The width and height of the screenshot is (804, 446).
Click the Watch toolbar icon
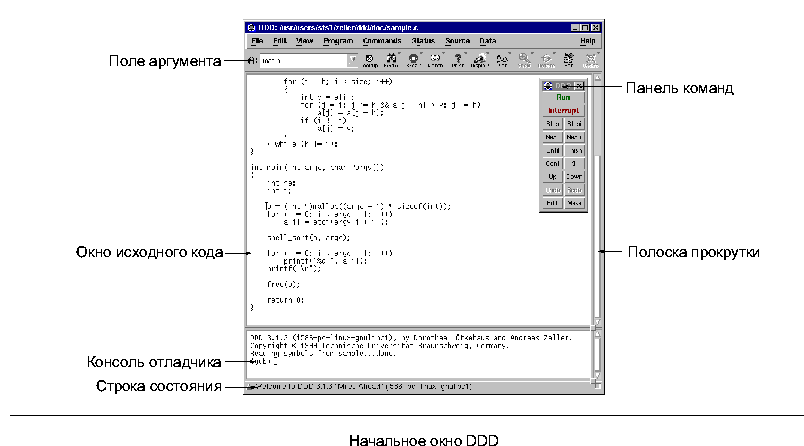(x=436, y=60)
